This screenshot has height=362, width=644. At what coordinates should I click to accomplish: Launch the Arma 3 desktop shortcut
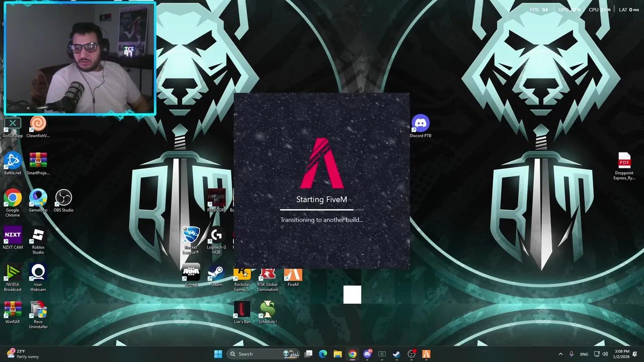tap(191, 276)
